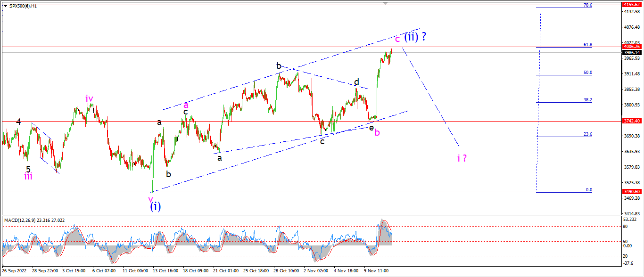Click the 53.232 MACD scale value

tap(630, 220)
